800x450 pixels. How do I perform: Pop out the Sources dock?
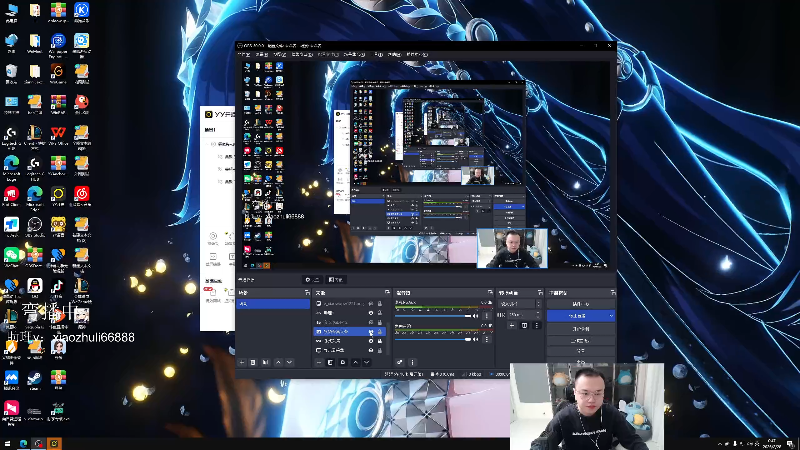387,292
